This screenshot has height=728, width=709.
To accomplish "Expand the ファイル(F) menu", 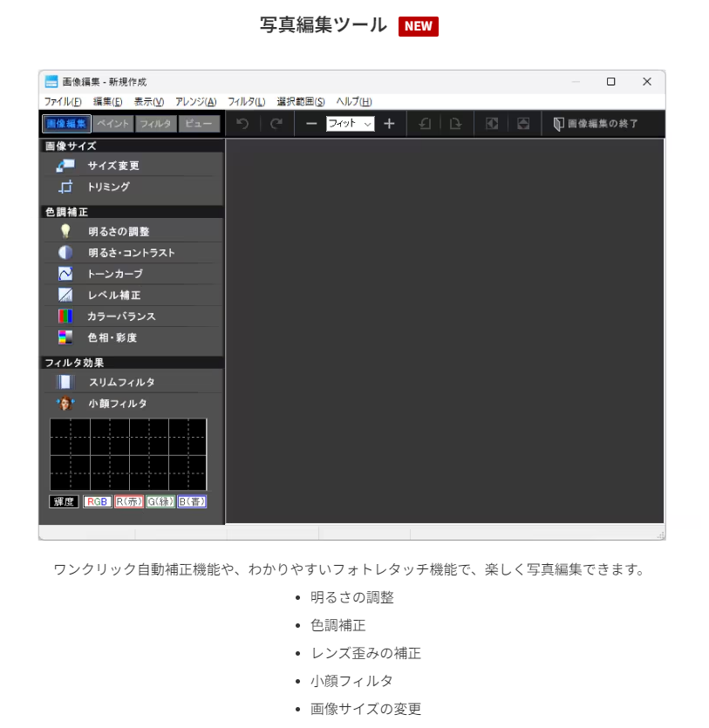I will [63, 102].
